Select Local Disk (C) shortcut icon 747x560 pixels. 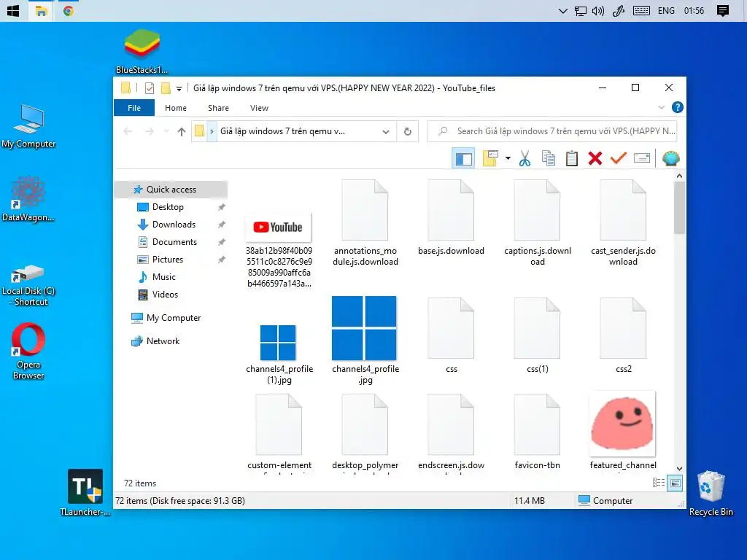pos(28,285)
